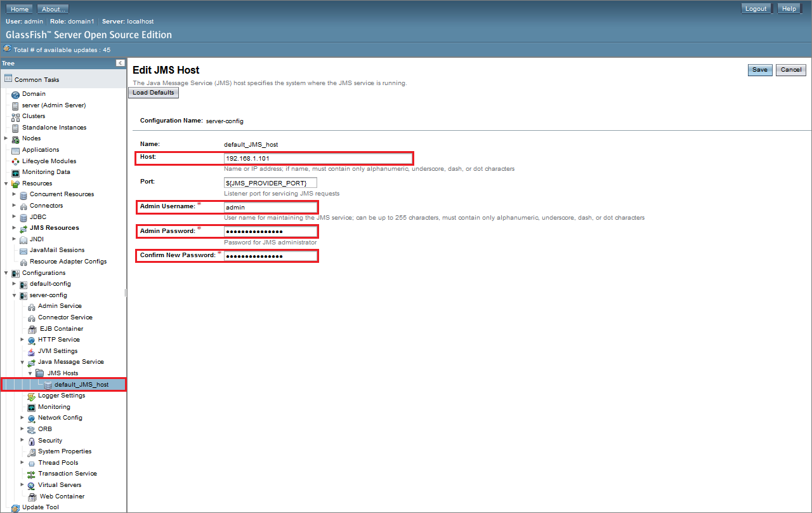Click the Clusters icon in tree
This screenshot has height=513, width=812.
pyautogui.click(x=16, y=116)
